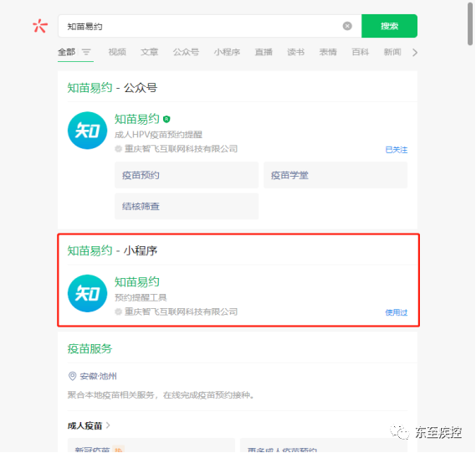Screen dimensions: 476x453
Task: Click the green 搜索 button
Action: [x=389, y=26]
